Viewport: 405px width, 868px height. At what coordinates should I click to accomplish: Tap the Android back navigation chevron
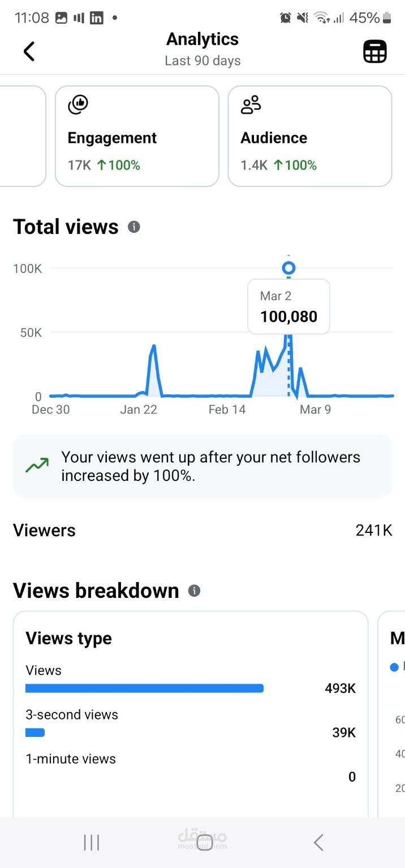318,843
